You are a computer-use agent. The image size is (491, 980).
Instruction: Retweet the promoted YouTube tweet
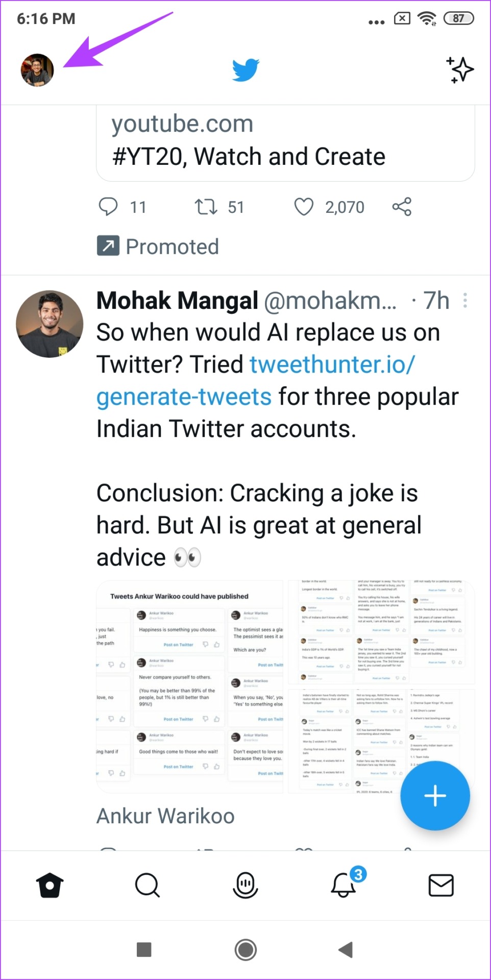point(206,207)
